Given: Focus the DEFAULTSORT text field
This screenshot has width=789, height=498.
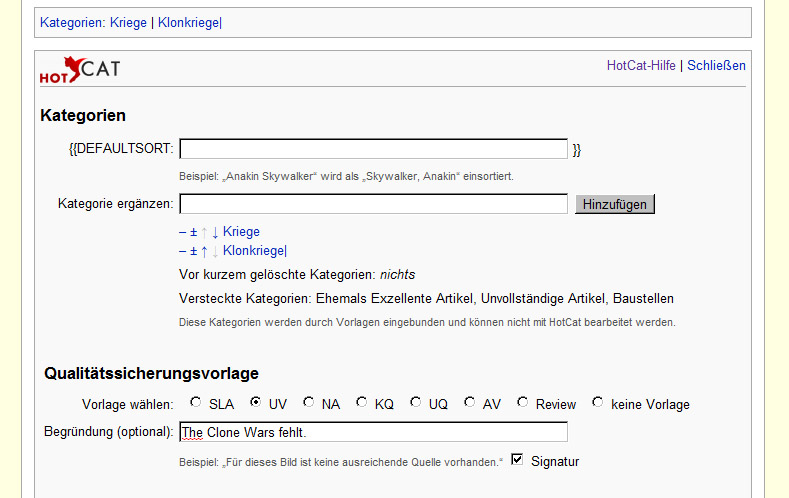Looking at the screenshot, I should pyautogui.click(x=373, y=149).
